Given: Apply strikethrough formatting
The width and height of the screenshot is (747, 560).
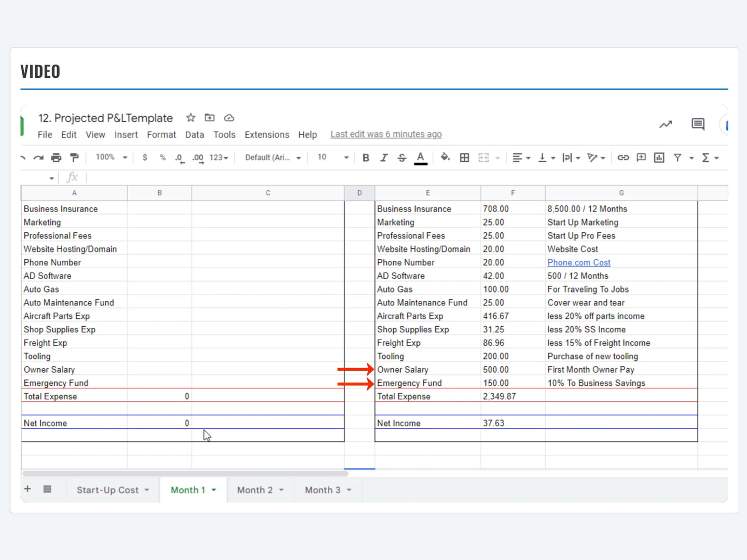Looking at the screenshot, I should (402, 158).
